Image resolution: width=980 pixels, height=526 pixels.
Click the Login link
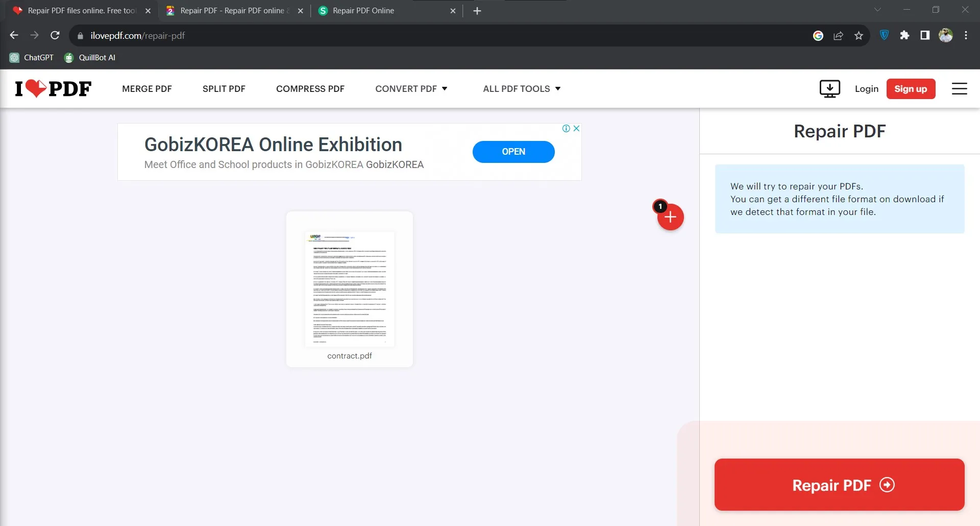coord(867,89)
